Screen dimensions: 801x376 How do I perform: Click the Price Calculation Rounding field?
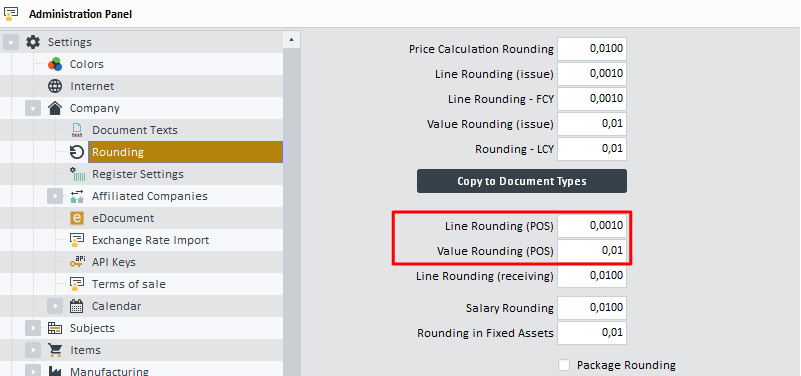592,49
